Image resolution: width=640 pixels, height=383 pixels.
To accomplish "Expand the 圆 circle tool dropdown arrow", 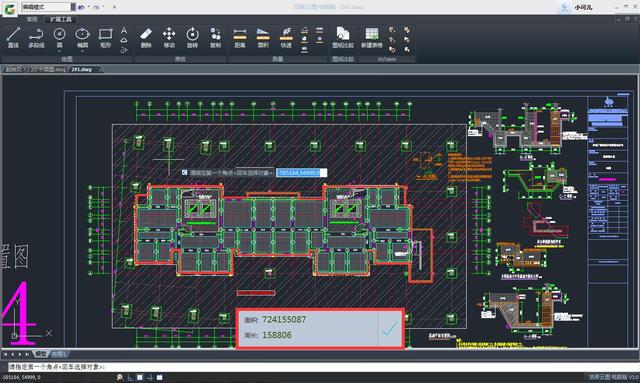I will point(59,51).
